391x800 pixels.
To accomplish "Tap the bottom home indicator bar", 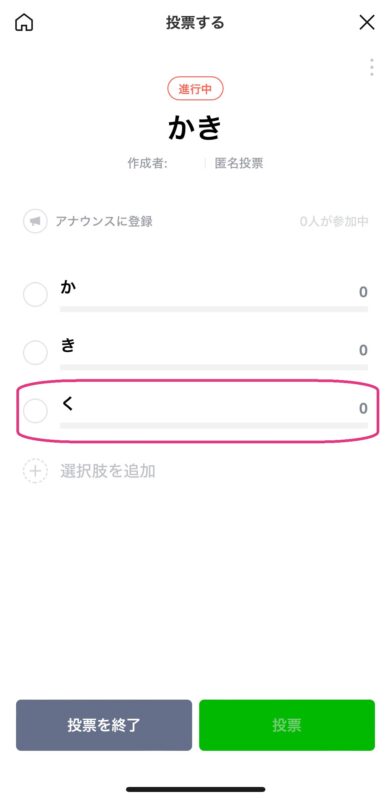I will tap(196, 789).
